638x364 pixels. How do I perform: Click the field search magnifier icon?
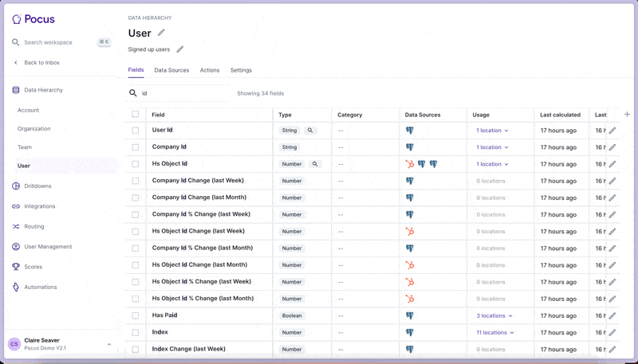(132, 93)
